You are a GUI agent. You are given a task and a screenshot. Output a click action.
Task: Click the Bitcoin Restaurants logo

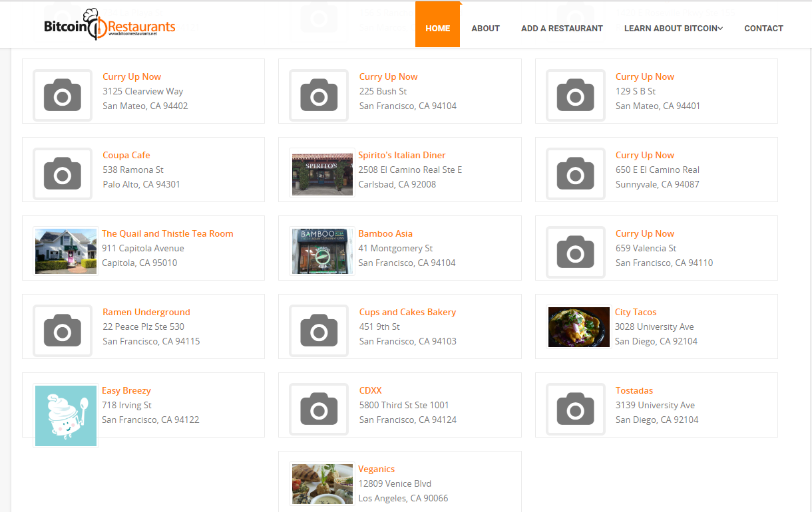110,25
